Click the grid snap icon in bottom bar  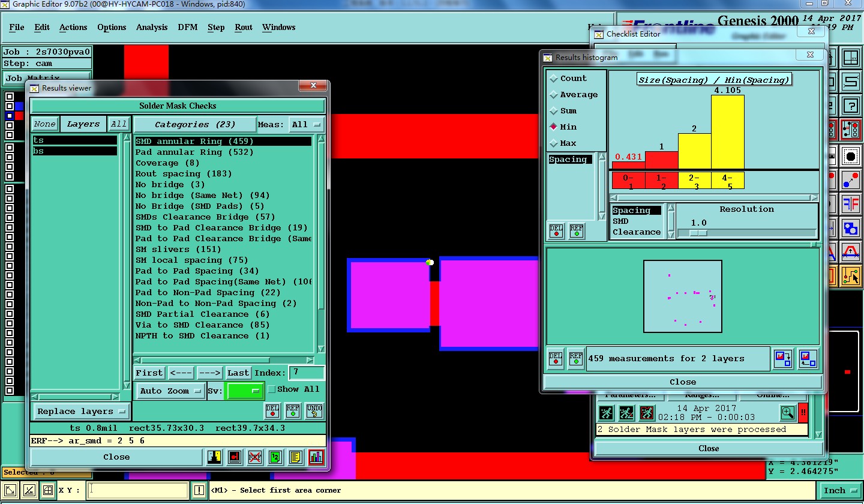pos(49,490)
